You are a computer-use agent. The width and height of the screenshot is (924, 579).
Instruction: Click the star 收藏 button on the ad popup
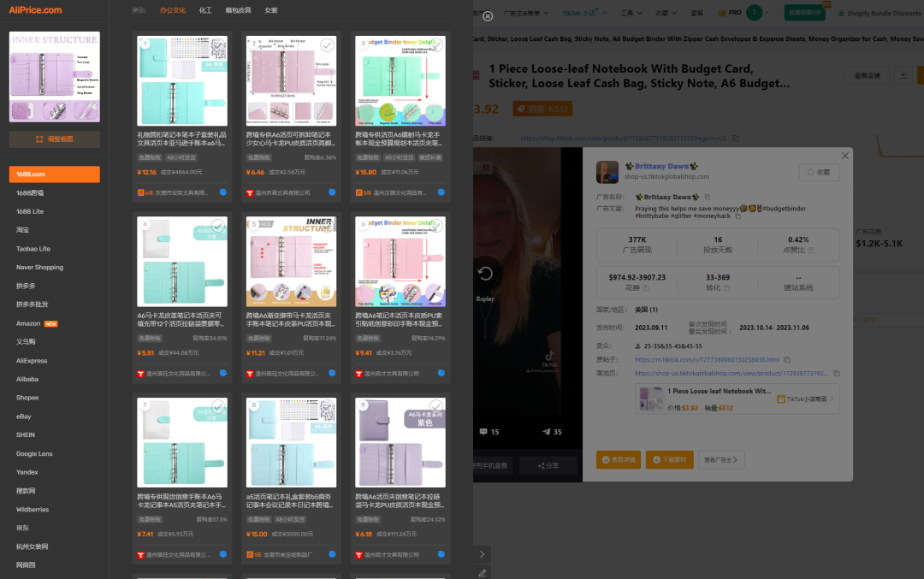click(x=819, y=172)
